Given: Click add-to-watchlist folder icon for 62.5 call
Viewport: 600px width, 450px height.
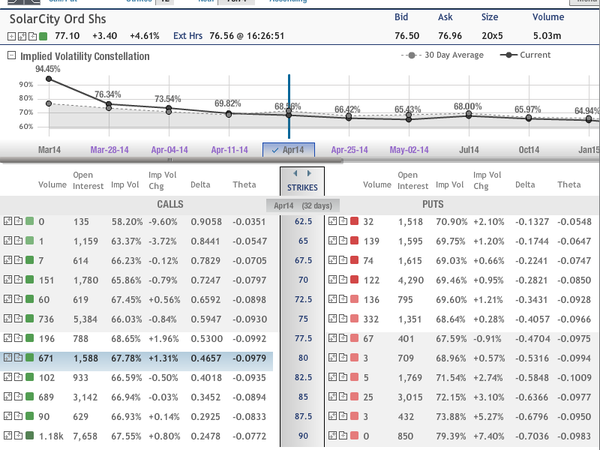Looking at the screenshot, I should click(x=18, y=221).
